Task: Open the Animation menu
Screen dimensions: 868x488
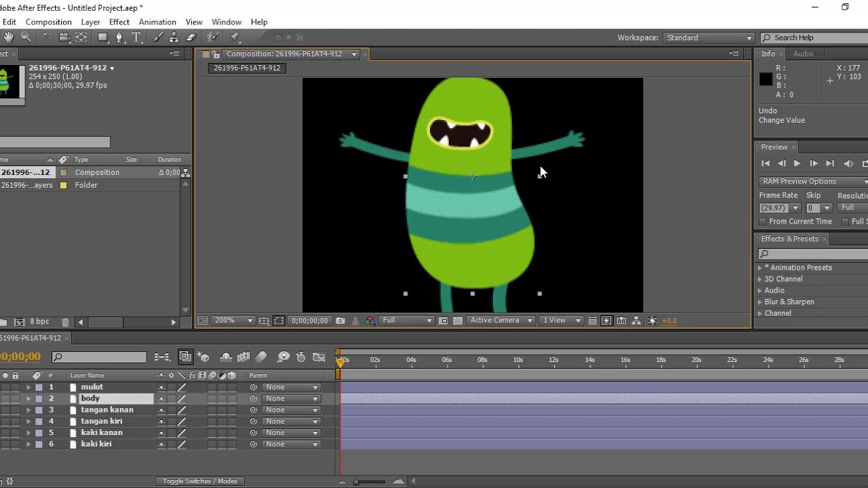Action: coord(157,22)
